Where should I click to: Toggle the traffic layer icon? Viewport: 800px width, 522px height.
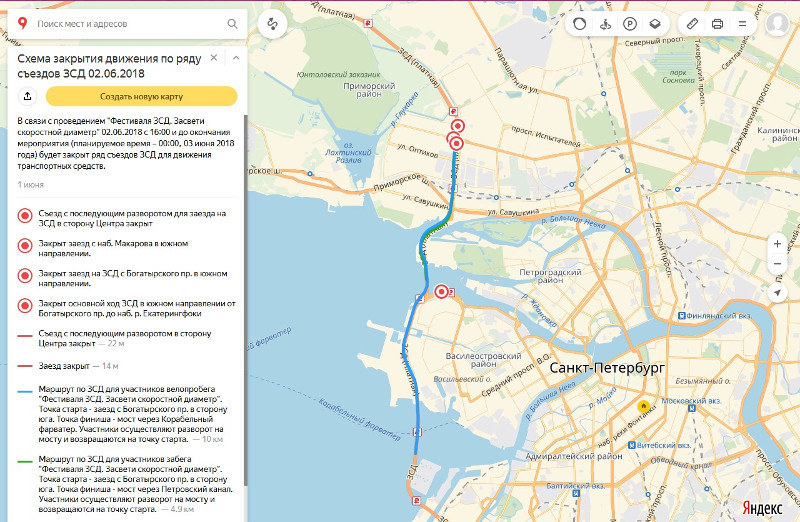tap(580, 23)
